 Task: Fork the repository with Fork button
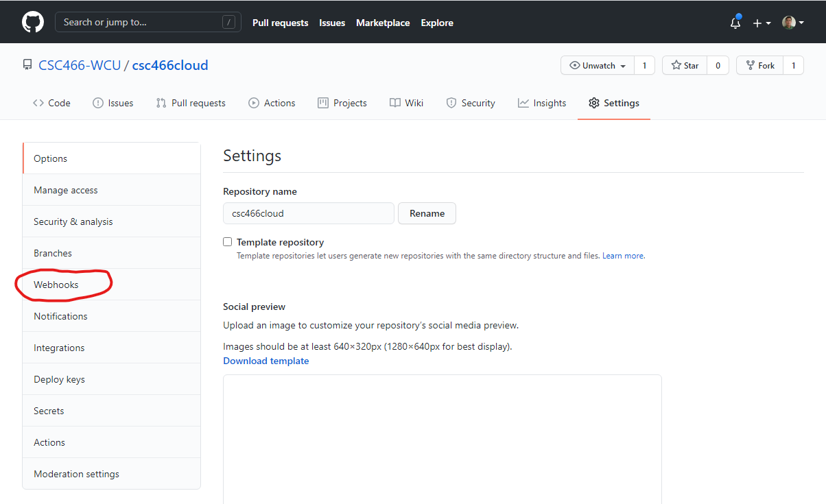click(759, 66)
